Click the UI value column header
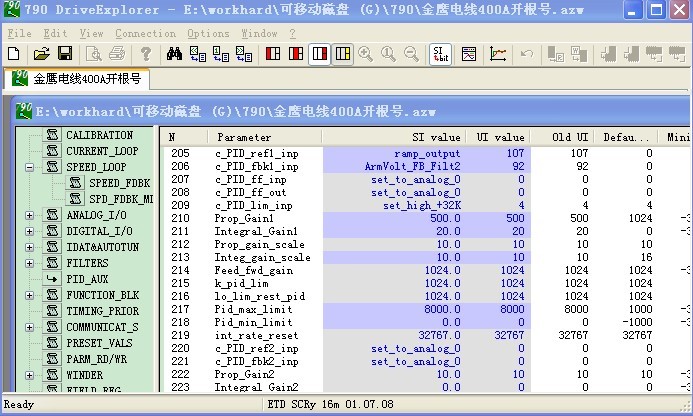The width and height of the screenshot is (693, 416). click(499, 137)
